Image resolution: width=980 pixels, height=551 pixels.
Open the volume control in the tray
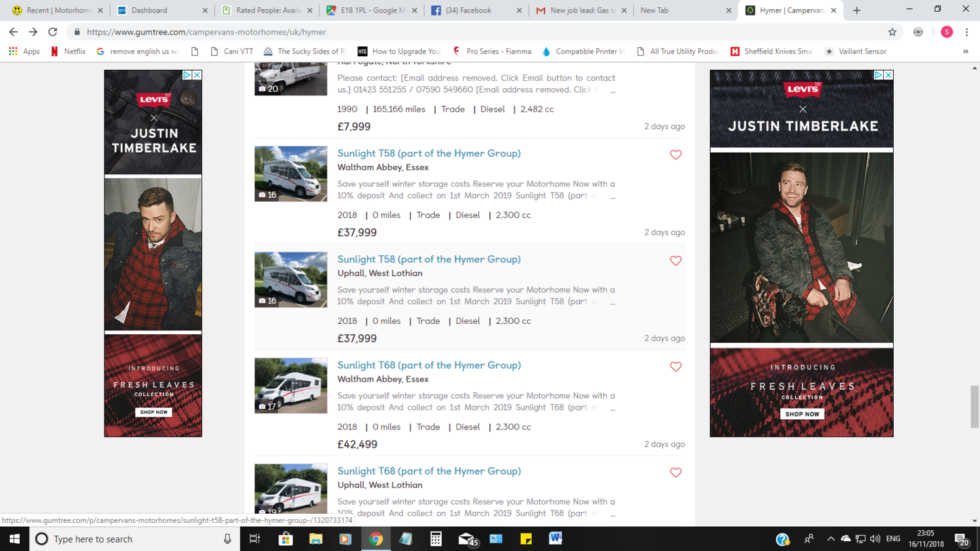click(875, 539)
